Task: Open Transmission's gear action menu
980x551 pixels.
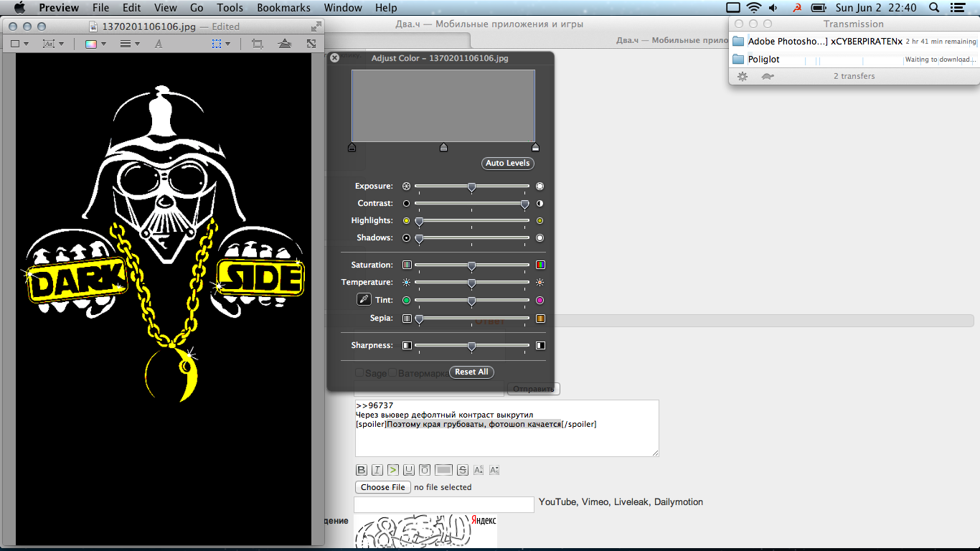Action: click(x=743, y=76)
